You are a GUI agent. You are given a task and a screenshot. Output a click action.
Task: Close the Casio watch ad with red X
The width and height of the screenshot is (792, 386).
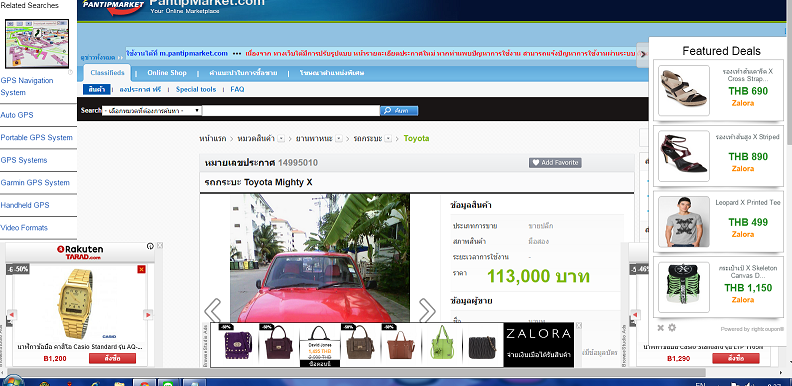[x=141, y=269]
